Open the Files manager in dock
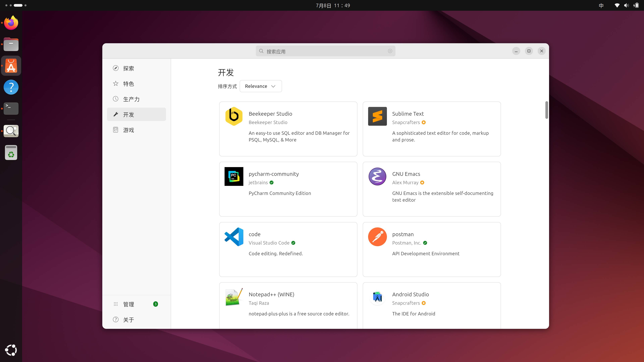644x362 pixels. pyautogui.click(x=11, y=44)
